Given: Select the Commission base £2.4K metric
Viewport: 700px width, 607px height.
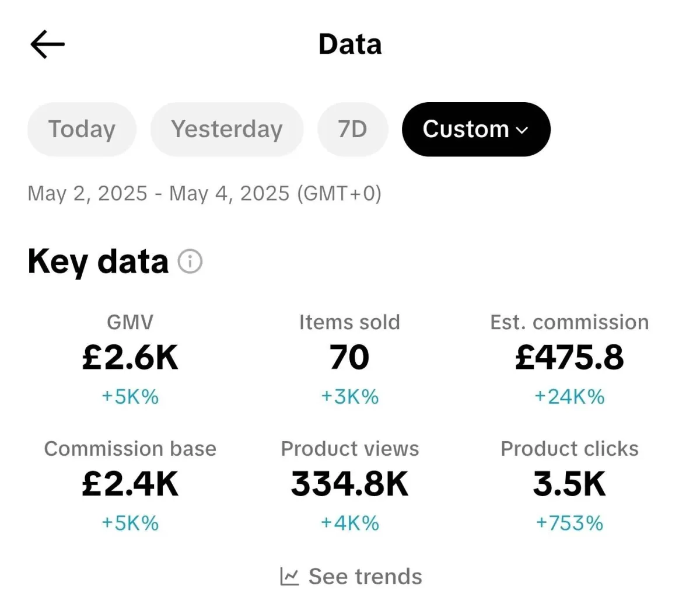Looking at the screenshot, I should point(130,484).
